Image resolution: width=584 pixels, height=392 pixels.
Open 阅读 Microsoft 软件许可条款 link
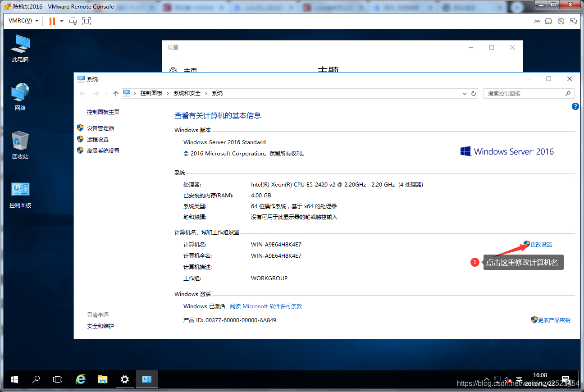click(x=266, y=306)
